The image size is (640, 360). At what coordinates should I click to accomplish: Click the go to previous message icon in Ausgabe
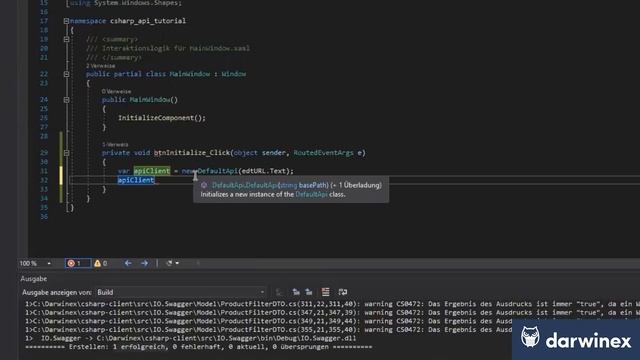pos(296,292)
